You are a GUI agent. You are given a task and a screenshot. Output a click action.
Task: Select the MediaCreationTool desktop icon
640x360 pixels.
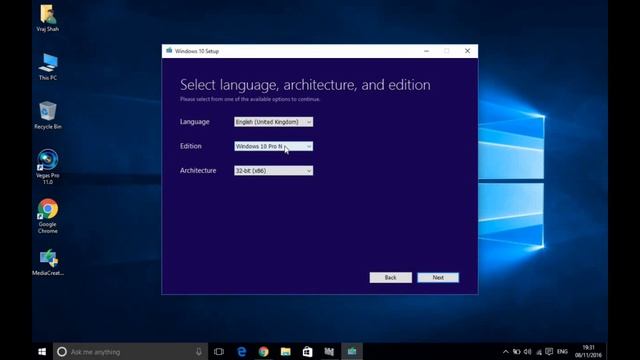[x=48, y=262]
